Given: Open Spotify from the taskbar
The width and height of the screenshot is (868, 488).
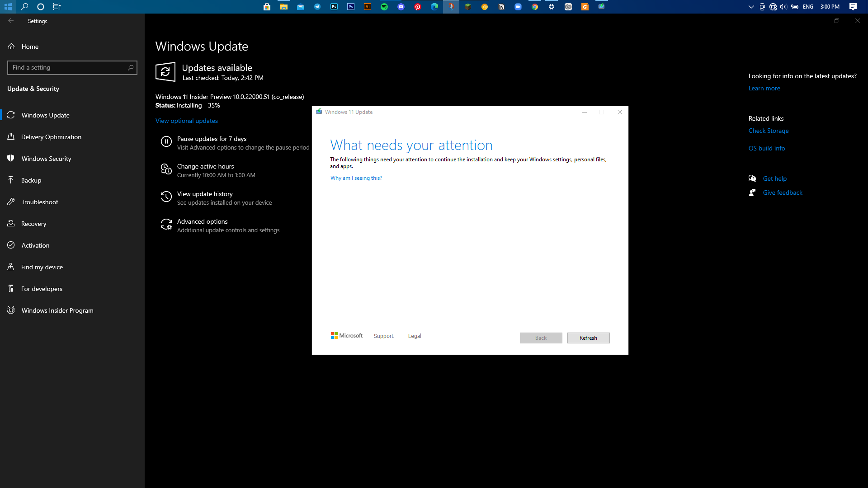Looking at the screenshot, I should (x=384, y=7).
